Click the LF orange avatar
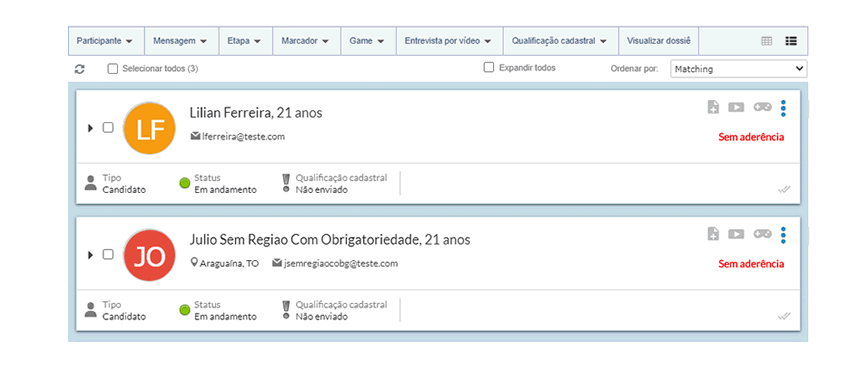Viewport: 850px width, 380px height. pyautogui.click(x=150, y=129)
